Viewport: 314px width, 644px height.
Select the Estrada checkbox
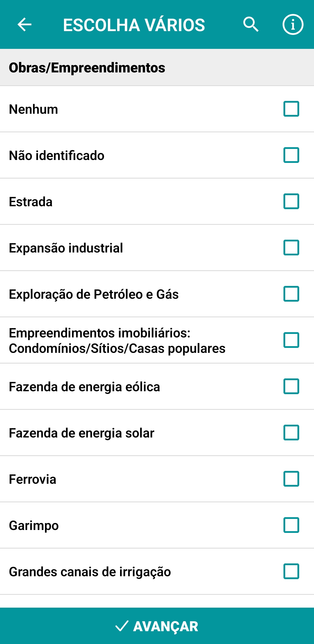click(x=291, y=201)
